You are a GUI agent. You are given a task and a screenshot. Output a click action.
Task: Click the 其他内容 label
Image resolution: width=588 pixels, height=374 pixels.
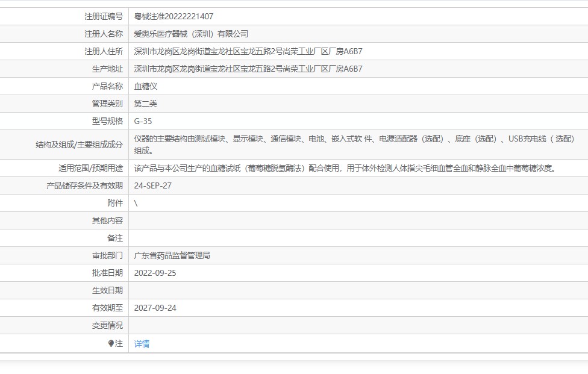coord(107,221)
